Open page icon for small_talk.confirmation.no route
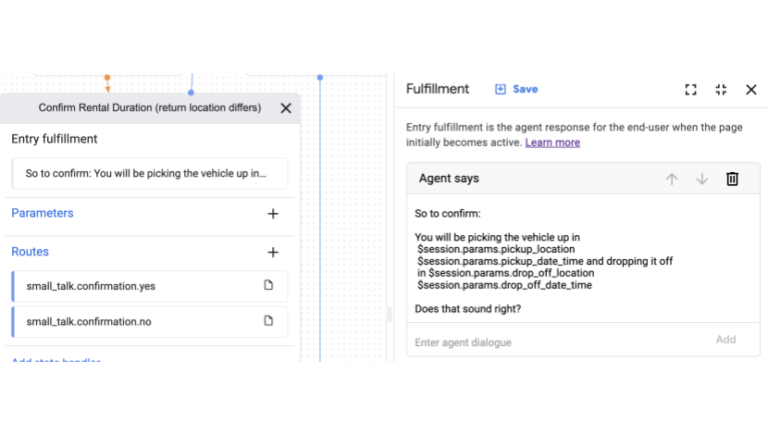This screenshot has width=768, height=435. click(x=268, y=321)
